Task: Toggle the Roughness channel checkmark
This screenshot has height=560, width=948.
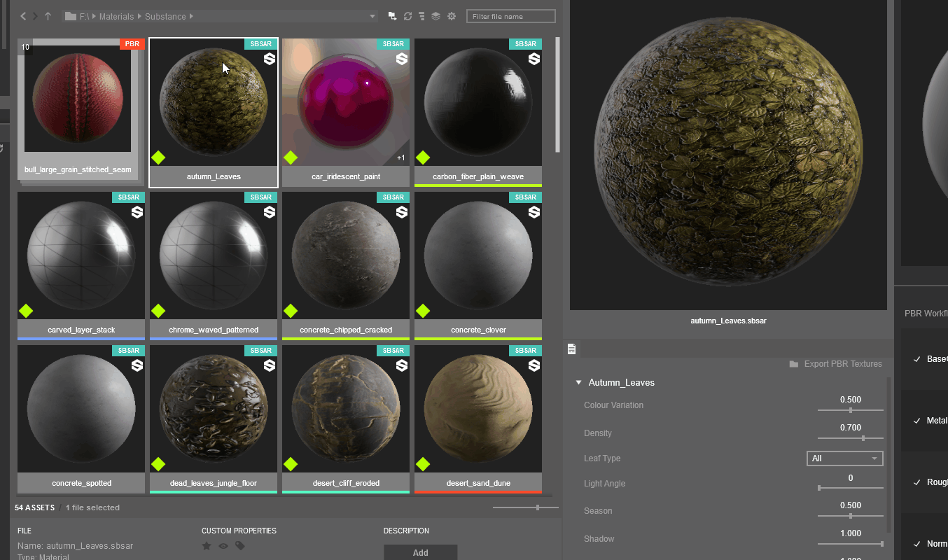Action: point(917,482)
